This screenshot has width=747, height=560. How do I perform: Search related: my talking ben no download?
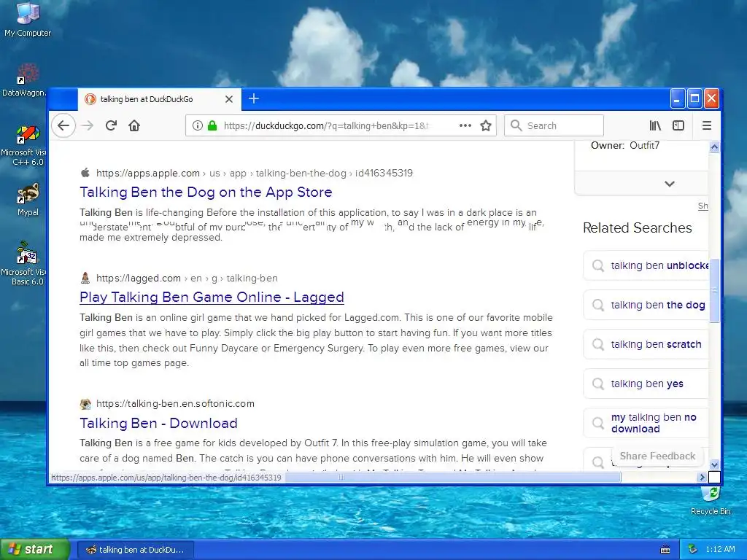click(646, 423)
